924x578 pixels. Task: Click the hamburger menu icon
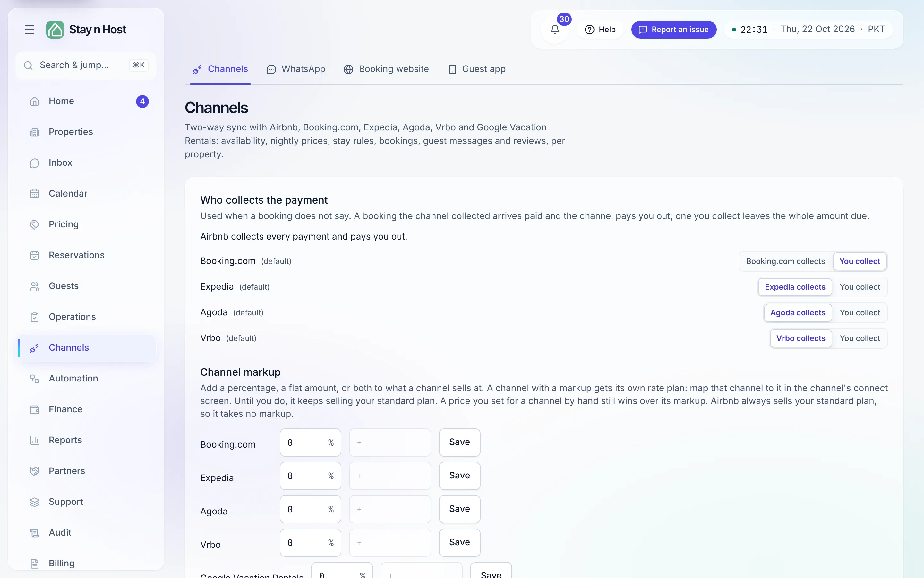tap(30, 30)
